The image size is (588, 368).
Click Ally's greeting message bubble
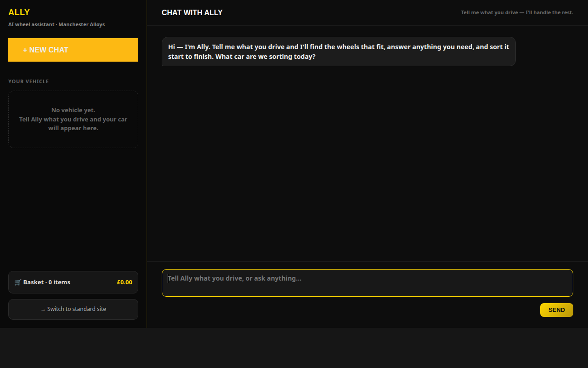point(339,52)
